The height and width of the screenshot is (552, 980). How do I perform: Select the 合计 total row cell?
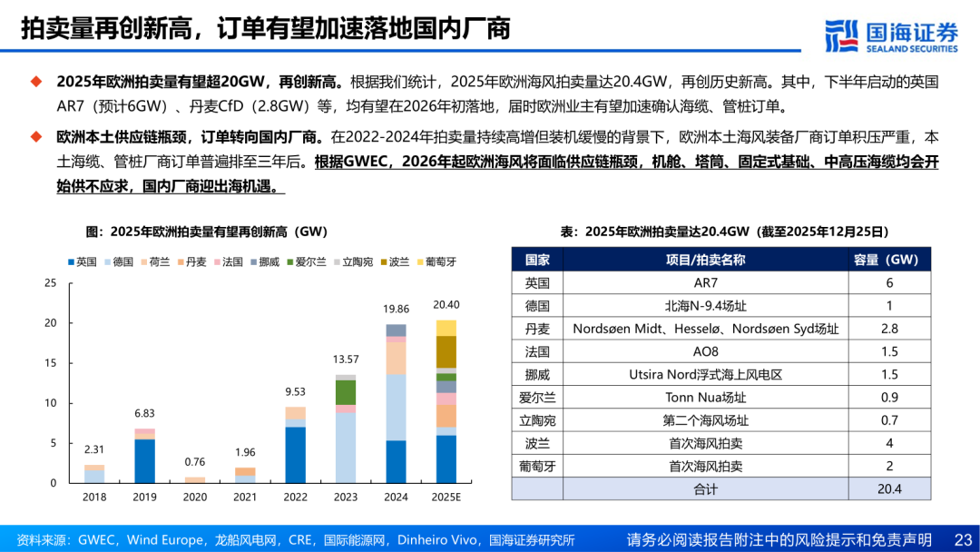click(x=705, y=489)
